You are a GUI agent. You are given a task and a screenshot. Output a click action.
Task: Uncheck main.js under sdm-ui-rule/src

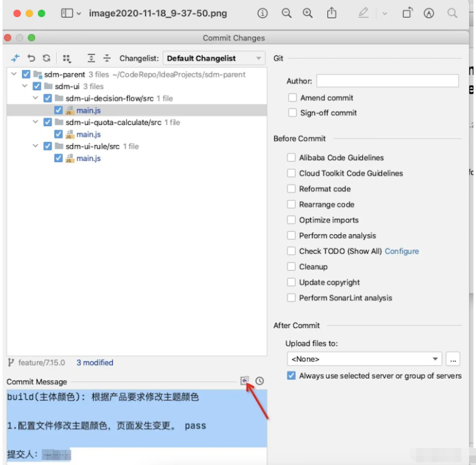tap(58, 158)
